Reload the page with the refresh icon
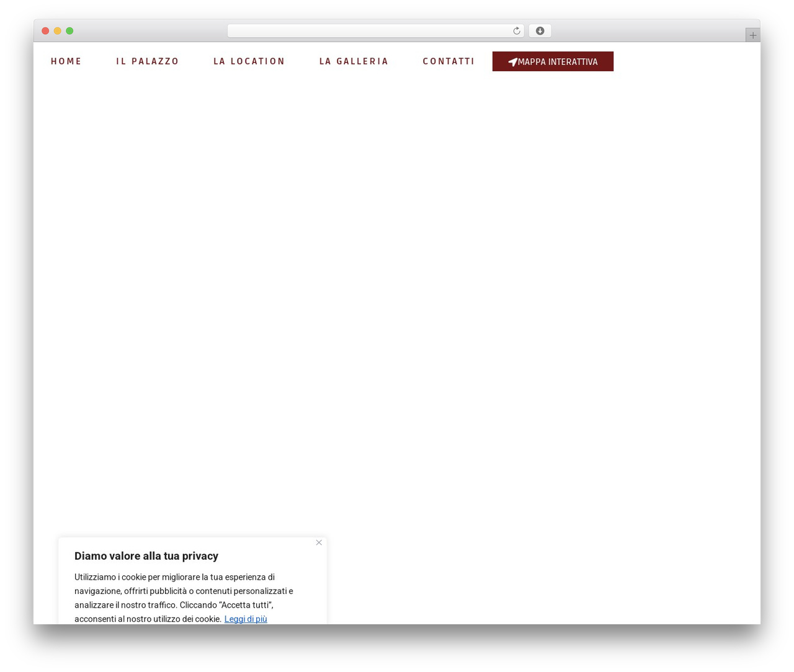 (x=516, y=31)
